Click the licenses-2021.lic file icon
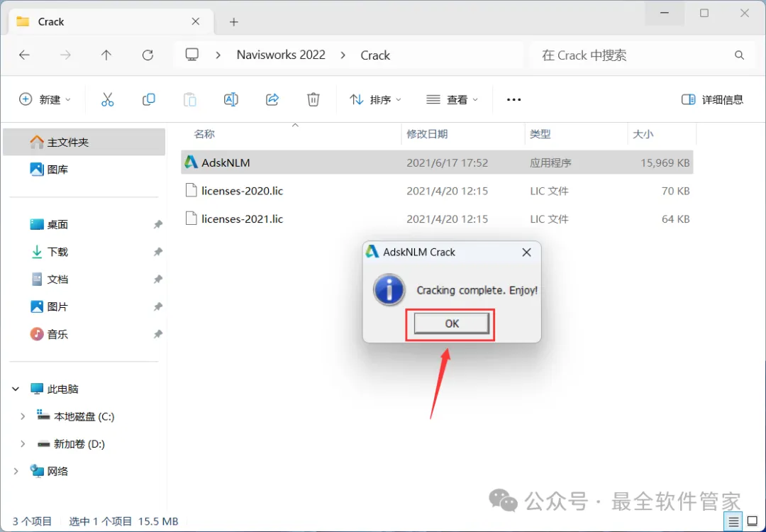The width and height of the screenshot is (766, 532). point(191,218)
